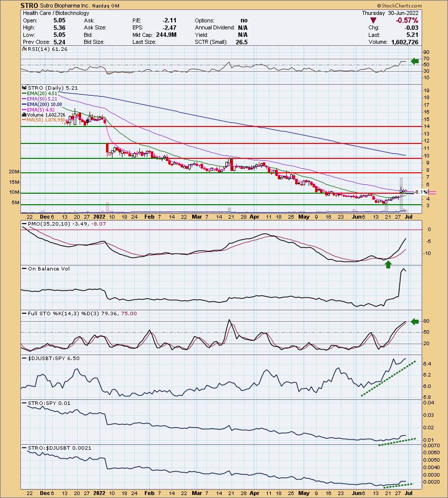The width and height of the screenshot is (448, 498).
Task: Click the PMO(35,20,10) panel label
Action: click(67, 224)
